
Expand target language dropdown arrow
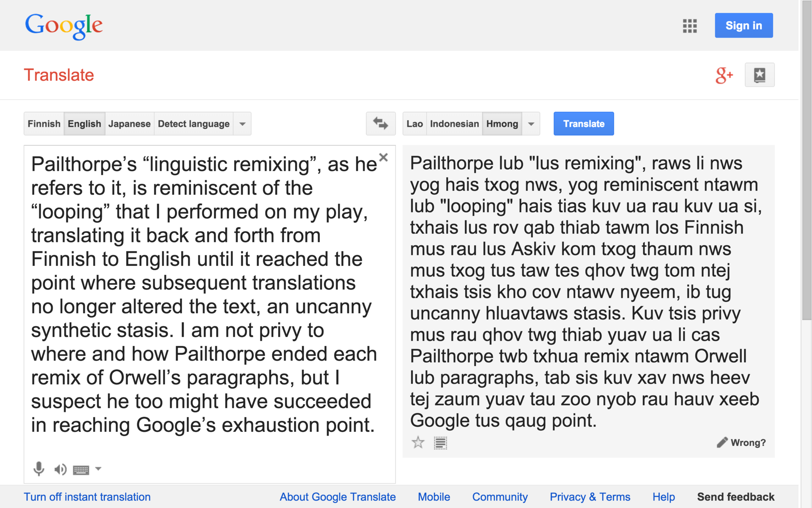tap(531, 124)
